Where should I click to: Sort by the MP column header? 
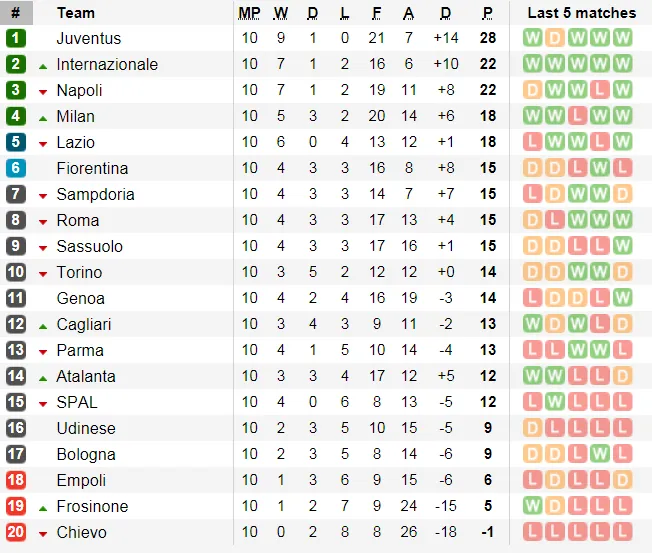(249, 13)
